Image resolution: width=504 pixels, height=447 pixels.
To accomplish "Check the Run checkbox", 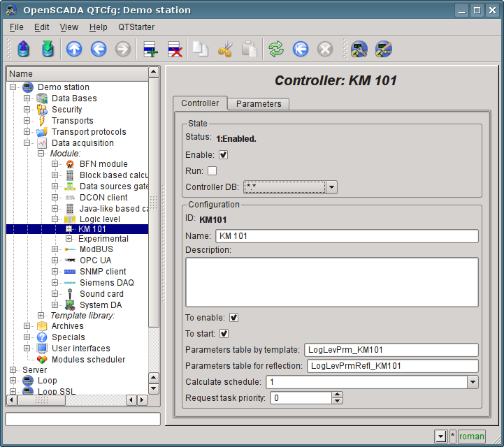I will pyautogui.click(x=213, y=171).
